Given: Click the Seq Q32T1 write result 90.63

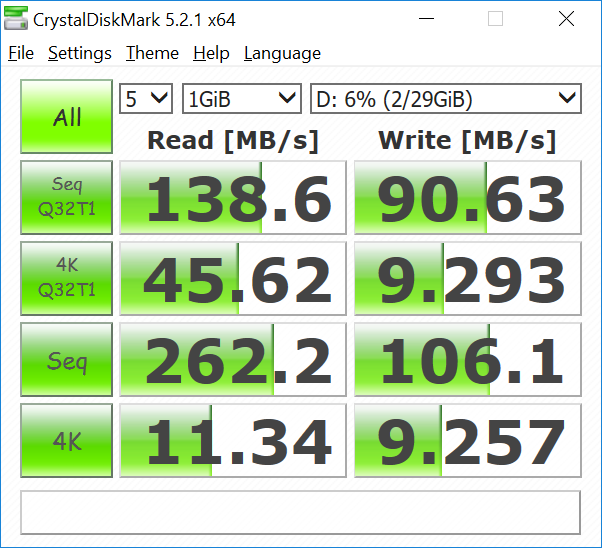Looking at the screenshot, I should click(x=468, y=197).
